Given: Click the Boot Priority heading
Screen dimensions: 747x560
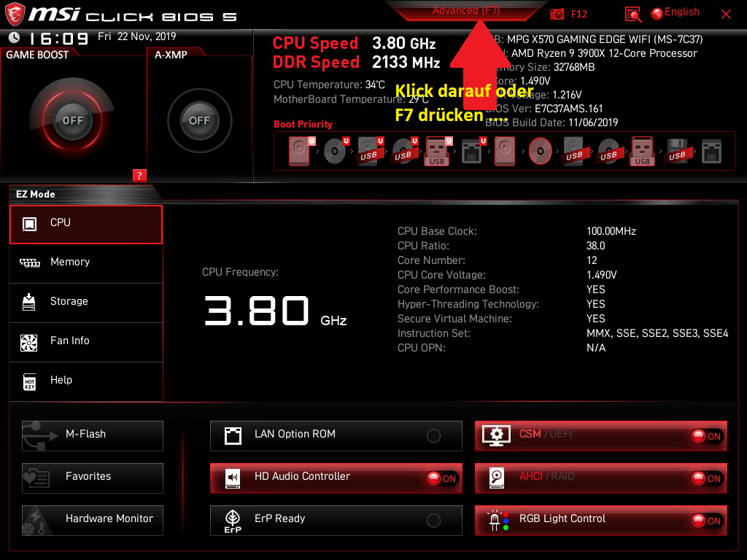Looking at the screenshot, I should pos(303,124).
